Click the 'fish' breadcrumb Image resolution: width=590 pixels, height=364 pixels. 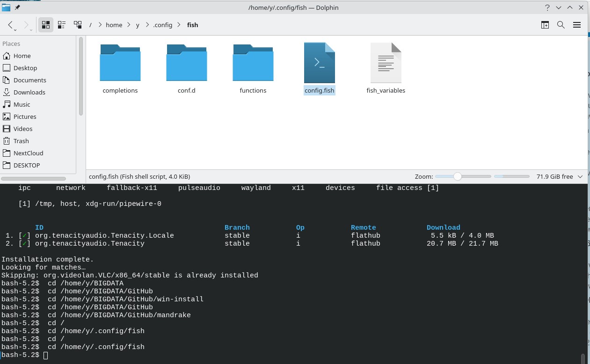point(192,25)
